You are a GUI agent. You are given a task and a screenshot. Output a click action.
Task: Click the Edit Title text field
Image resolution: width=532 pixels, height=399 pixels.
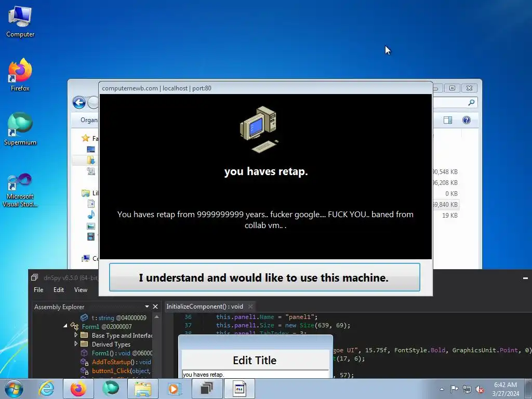click(255, 374)
